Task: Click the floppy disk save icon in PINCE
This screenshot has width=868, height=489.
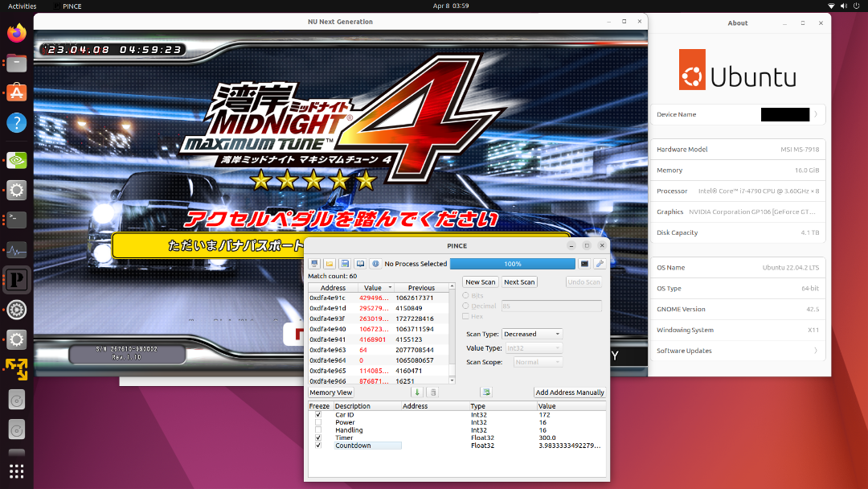Action: click(x=345, y=264)
